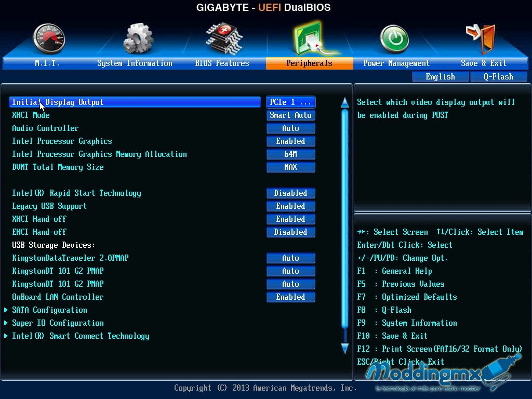
Task: Click the F1 General Help hint
Action: pyautogui.click(x=395, y=271)
